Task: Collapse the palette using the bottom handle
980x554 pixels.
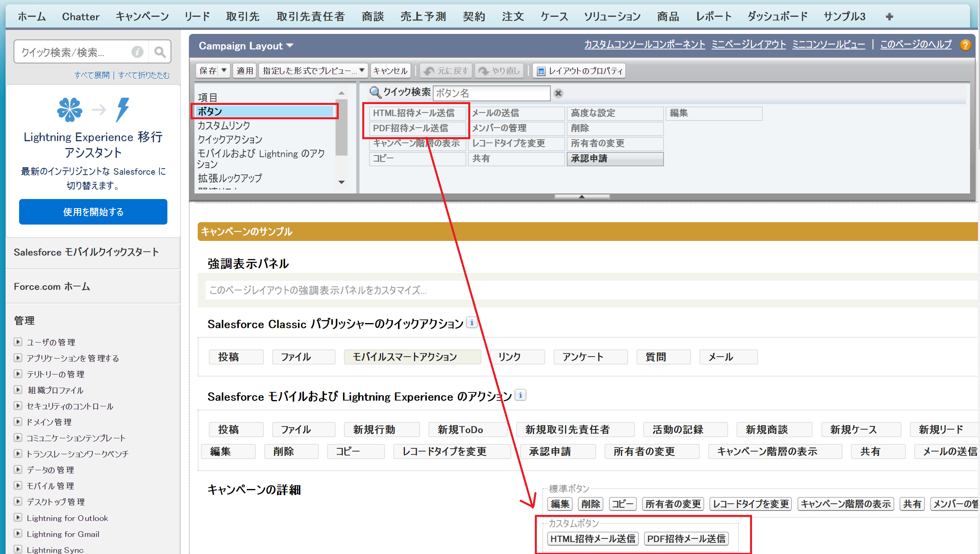Action: coord(582,197)
